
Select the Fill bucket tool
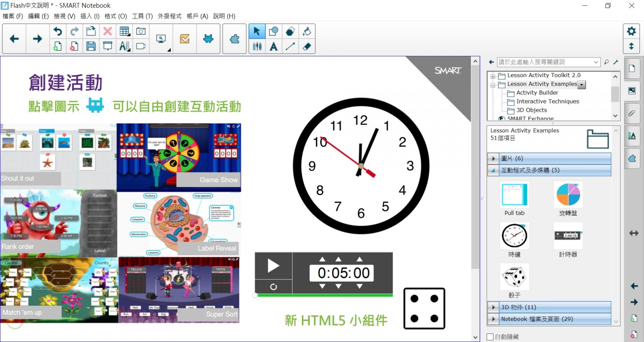tap(307, 31)
